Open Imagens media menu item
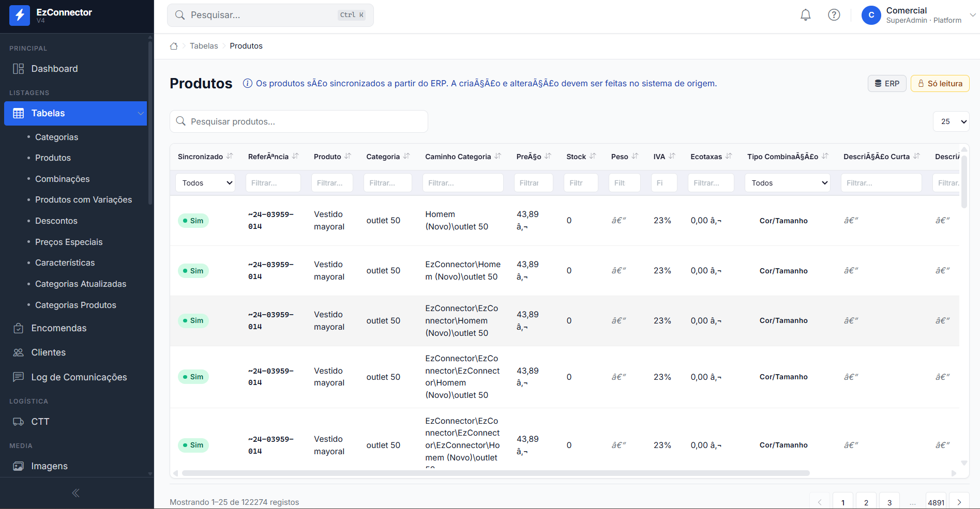Image resolution: width=980 pixels, height=509 pixels. coord(76,466)
